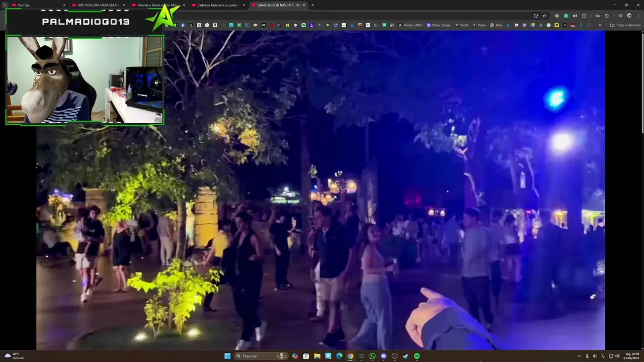Open 'Todos os favoritos' folder
Screen dimensions: 644x362
tap(625, 25)
